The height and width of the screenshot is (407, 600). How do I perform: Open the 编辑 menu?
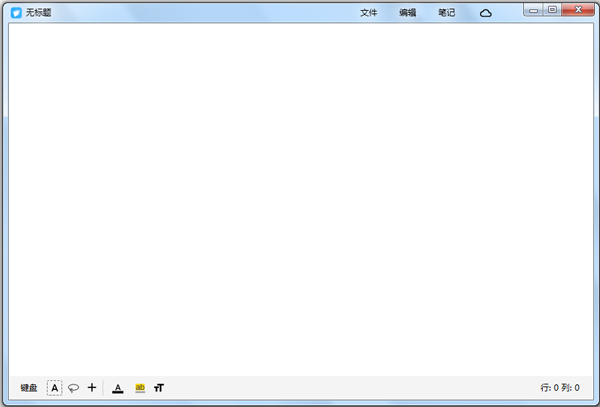coord(407,13)
